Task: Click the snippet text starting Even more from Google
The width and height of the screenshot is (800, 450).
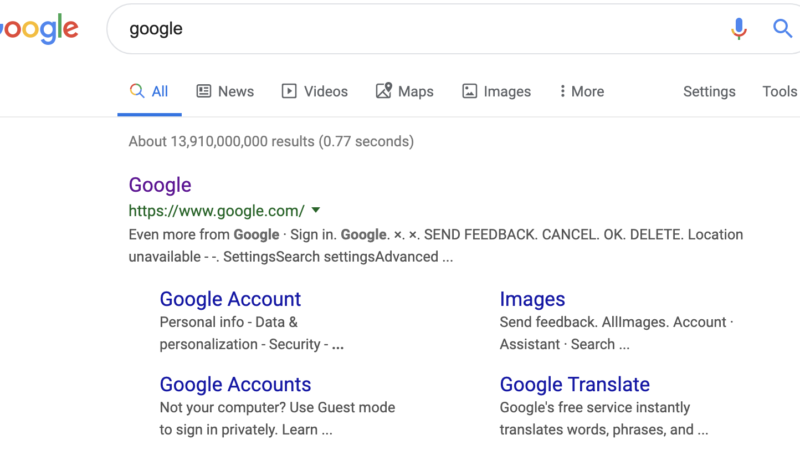Action: 436,245
